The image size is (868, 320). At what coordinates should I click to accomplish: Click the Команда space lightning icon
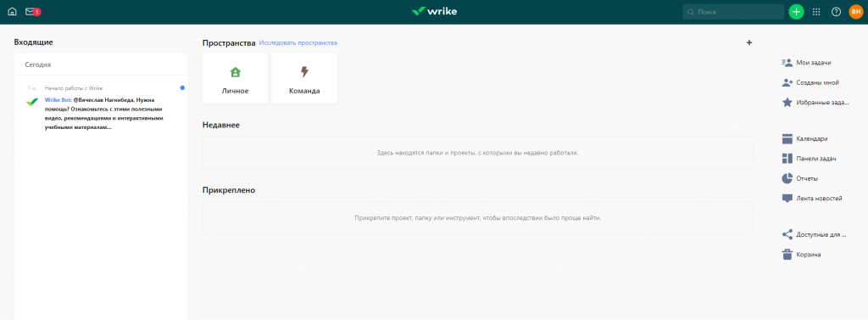[304, 71]
